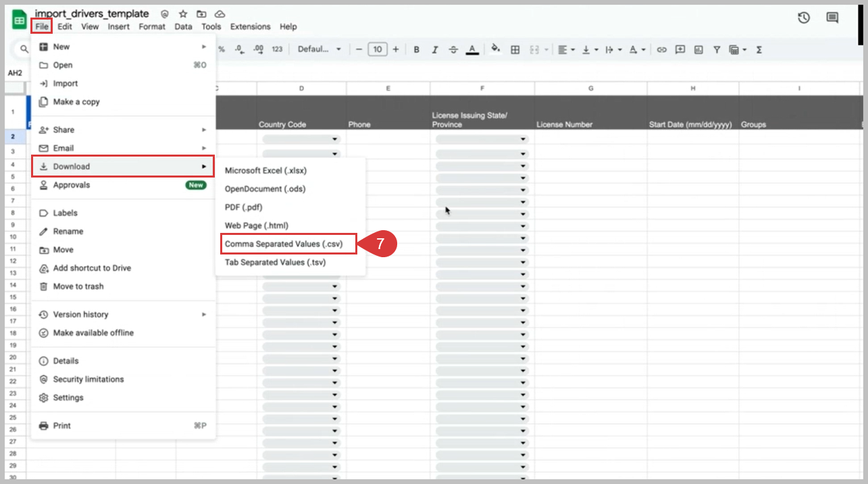Open the Borders tool
The height and width of the screenshot is (484, 868).
pyautogui.click(x=515, y=49)
